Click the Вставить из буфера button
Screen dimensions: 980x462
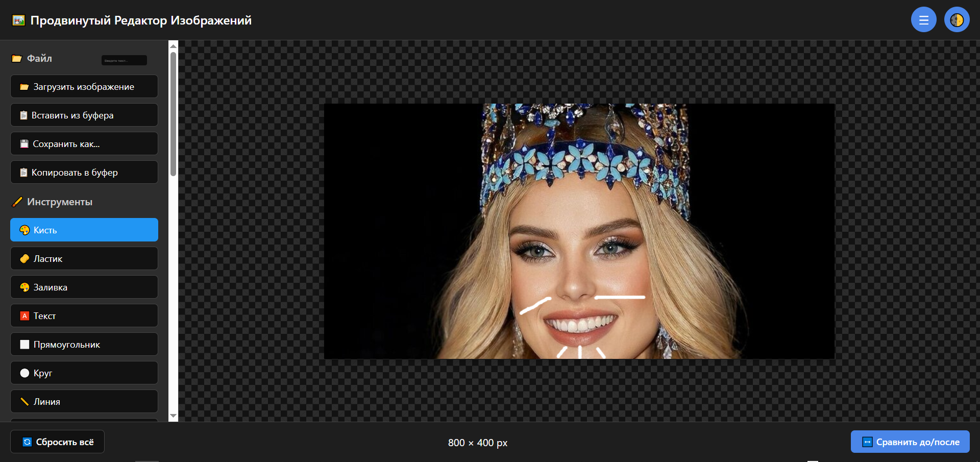coord(84,115)
